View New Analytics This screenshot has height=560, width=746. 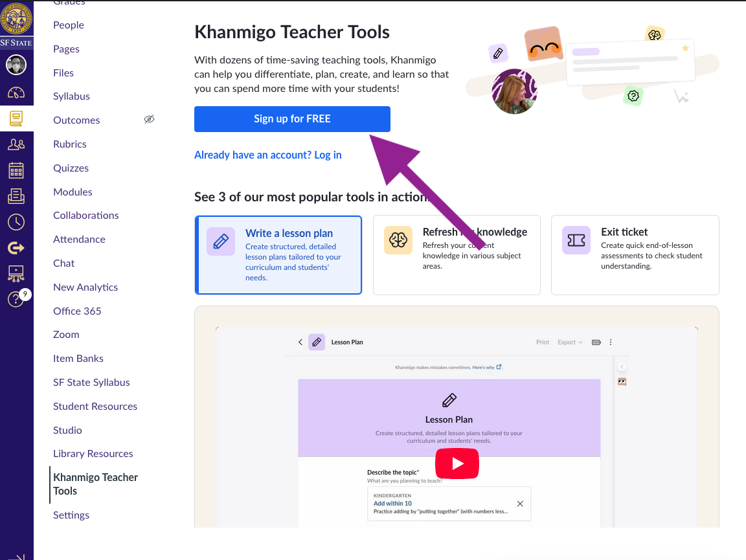pos(85,287)
